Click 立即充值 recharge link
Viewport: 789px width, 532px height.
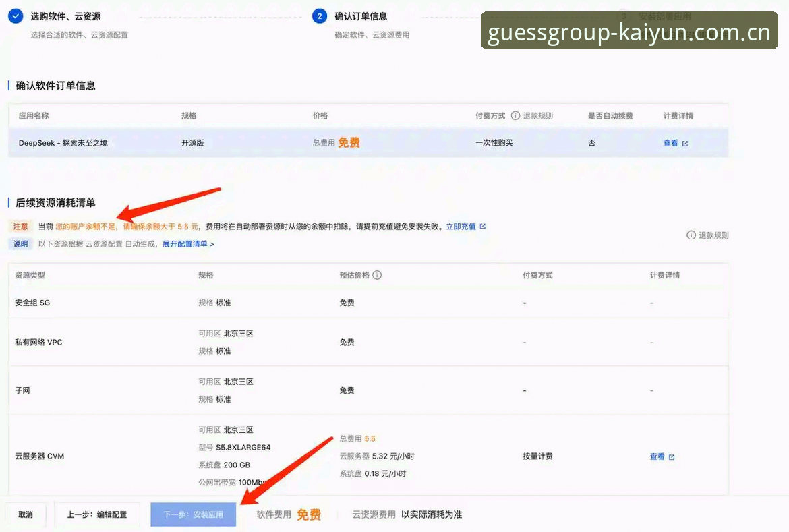(461, 227)
